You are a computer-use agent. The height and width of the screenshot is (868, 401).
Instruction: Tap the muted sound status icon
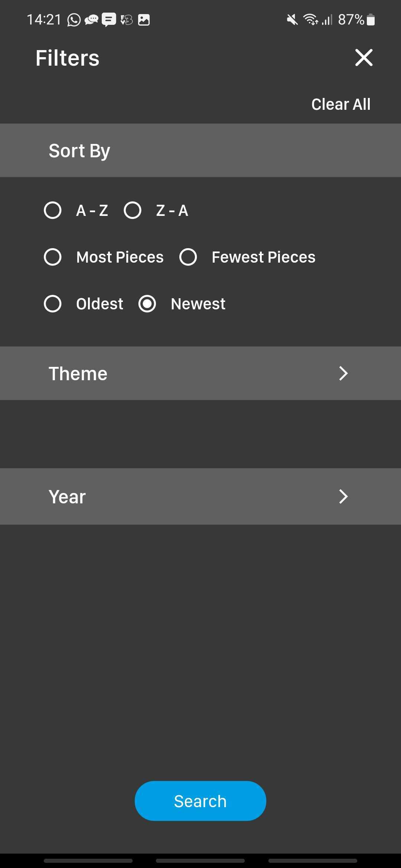pos(292,20)
